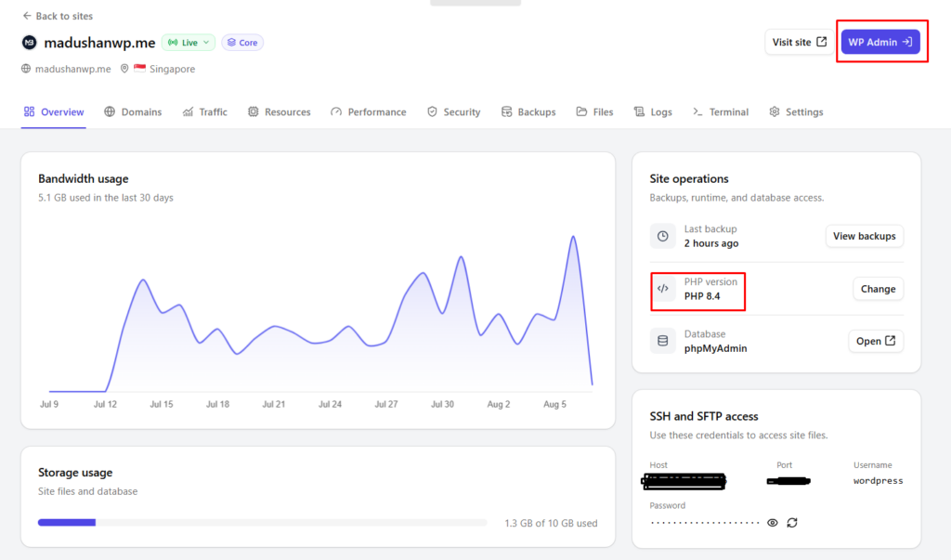Click the 'phpMyAdmin' database label
951x560 pixels.
pos(716,348)
